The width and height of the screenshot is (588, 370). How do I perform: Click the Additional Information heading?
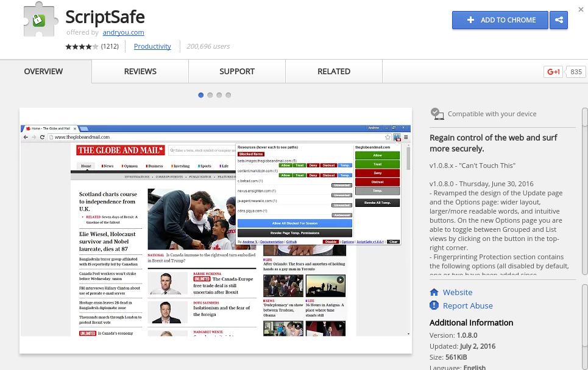coord(472,323)
